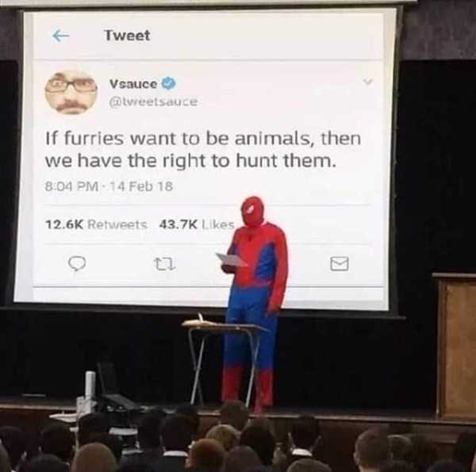
Task: Click the back arrow beside Tweet header
Action: [x=60, y=36]
